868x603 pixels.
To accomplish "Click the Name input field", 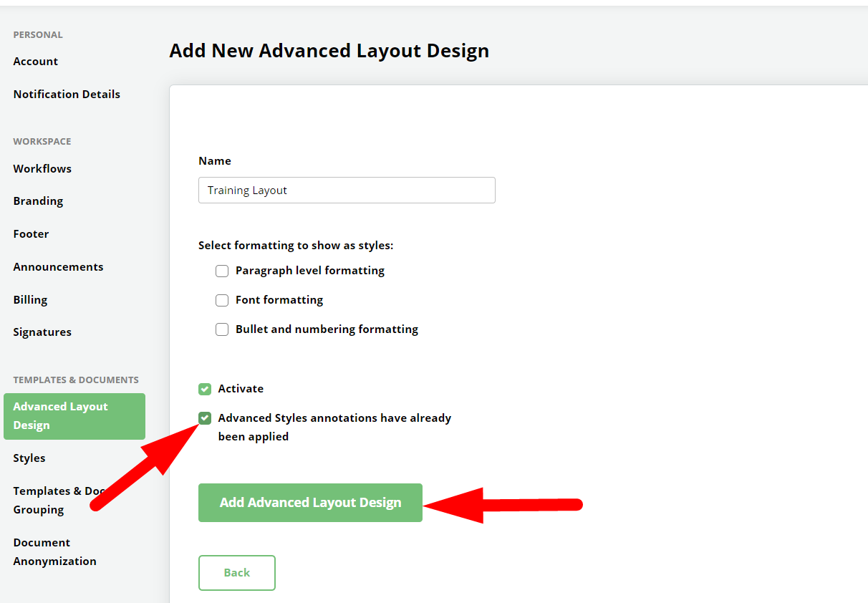I will [x=347, y=190].
